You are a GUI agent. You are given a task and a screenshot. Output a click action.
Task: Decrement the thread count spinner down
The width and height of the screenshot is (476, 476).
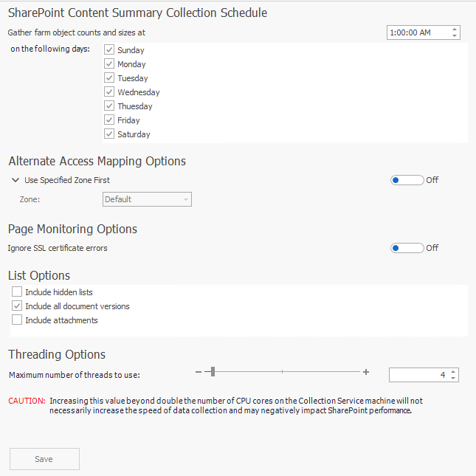[453, 378]
